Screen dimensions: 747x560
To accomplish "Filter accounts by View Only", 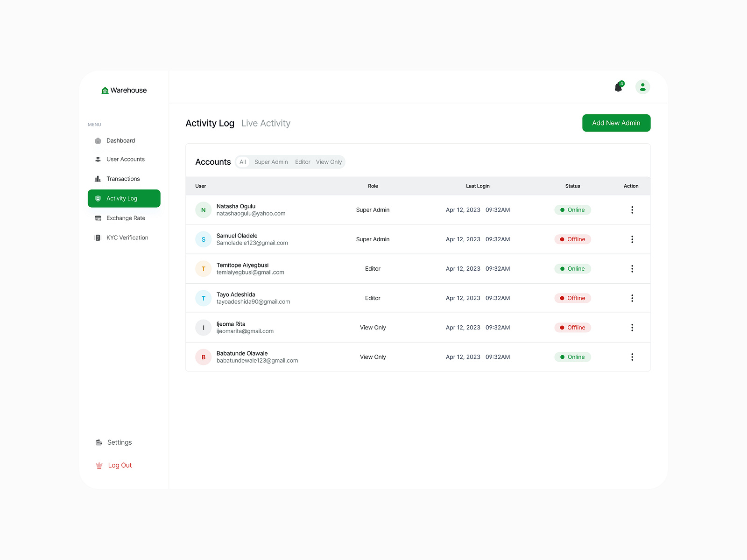I will [x=329, y=162].
